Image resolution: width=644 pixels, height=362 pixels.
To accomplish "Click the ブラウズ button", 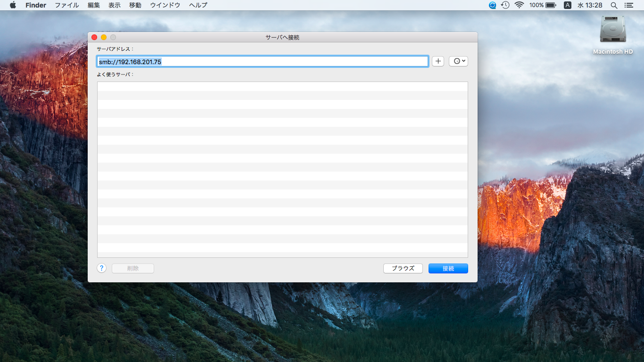I will point(403,268).
